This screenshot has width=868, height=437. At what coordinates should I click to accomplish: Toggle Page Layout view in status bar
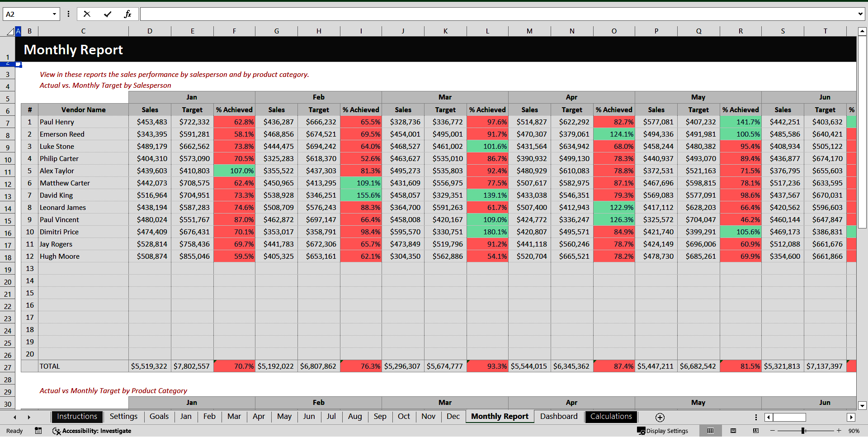pyautogui.click(x=733, y=431)
